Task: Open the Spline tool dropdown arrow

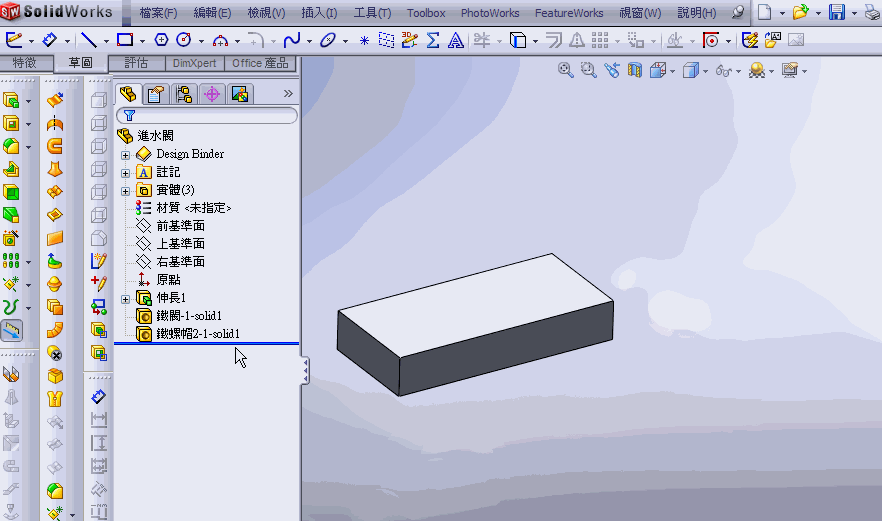Action: (309, 41)
